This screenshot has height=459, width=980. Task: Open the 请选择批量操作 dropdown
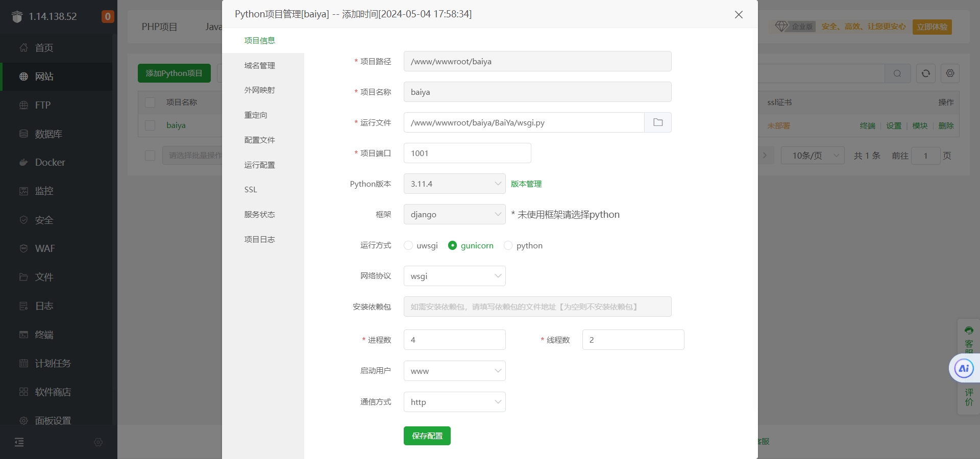coord(192,156)
